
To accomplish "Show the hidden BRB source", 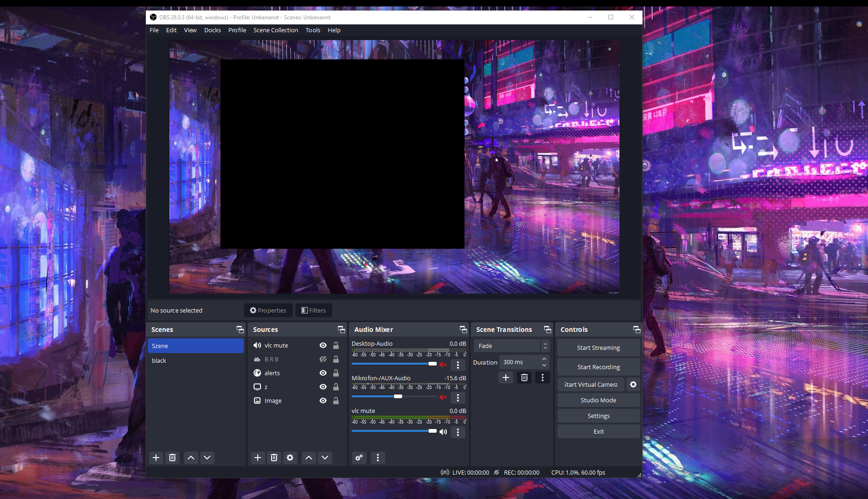I will (x=323, y=359).
